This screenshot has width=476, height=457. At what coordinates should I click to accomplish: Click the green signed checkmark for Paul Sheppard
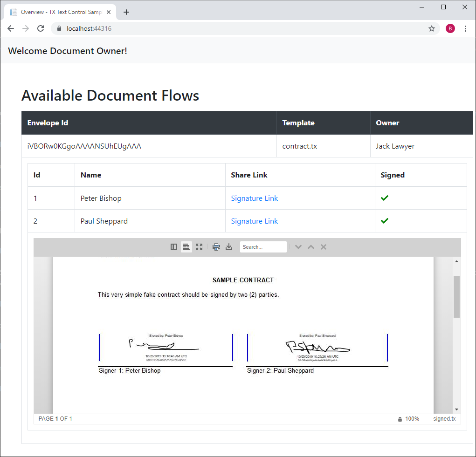(x=385, y=221)
